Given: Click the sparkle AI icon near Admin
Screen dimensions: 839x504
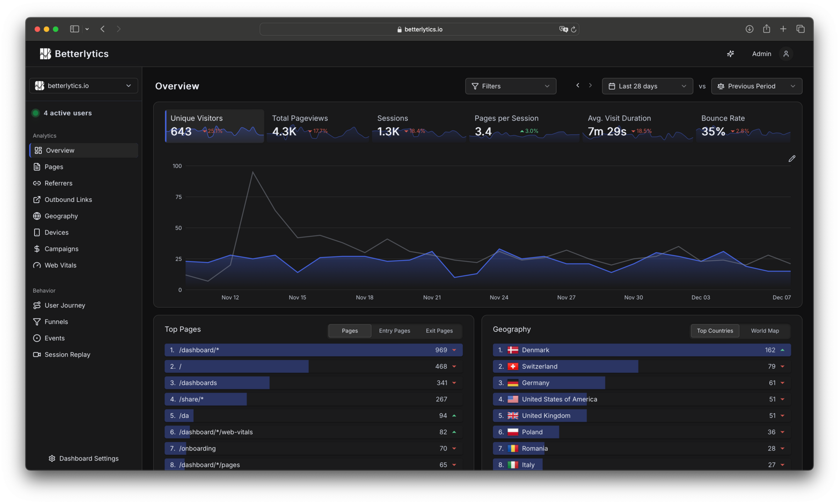Looking at the screenshot, I should pyautogui.click(x=730, y=53).
